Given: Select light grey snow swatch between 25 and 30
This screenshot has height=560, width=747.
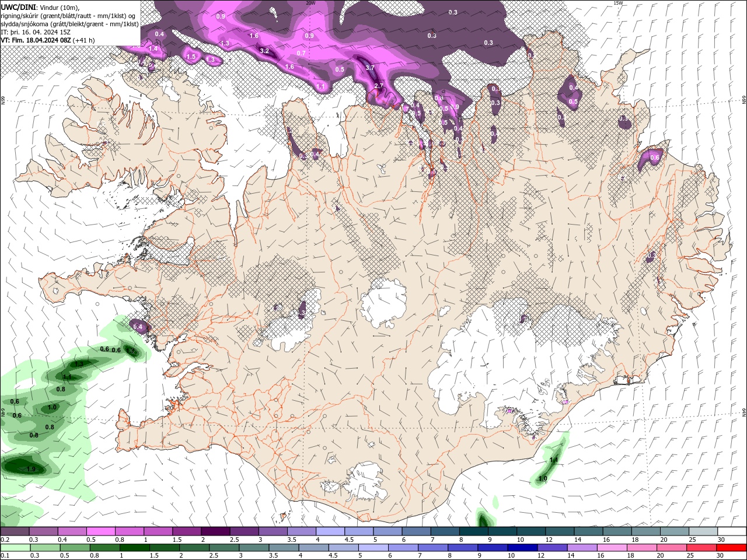Looking at the screenshot, I should pos(704,531).
